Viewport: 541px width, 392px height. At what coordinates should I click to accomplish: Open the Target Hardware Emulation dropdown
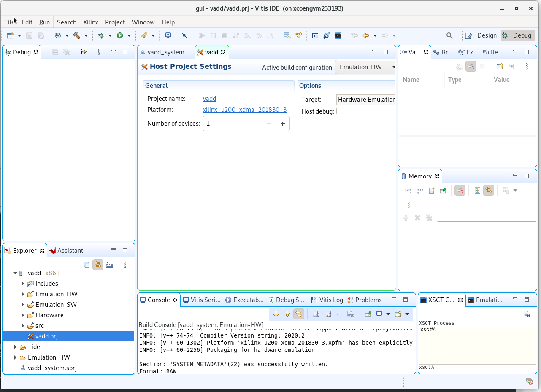click(x=366, y=100)
